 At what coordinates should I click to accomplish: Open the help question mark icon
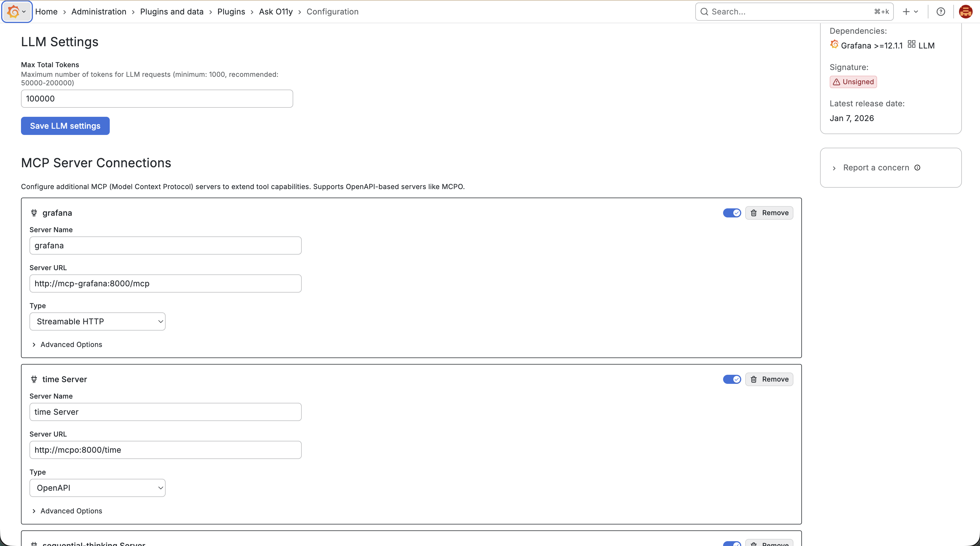pos(940,12)
